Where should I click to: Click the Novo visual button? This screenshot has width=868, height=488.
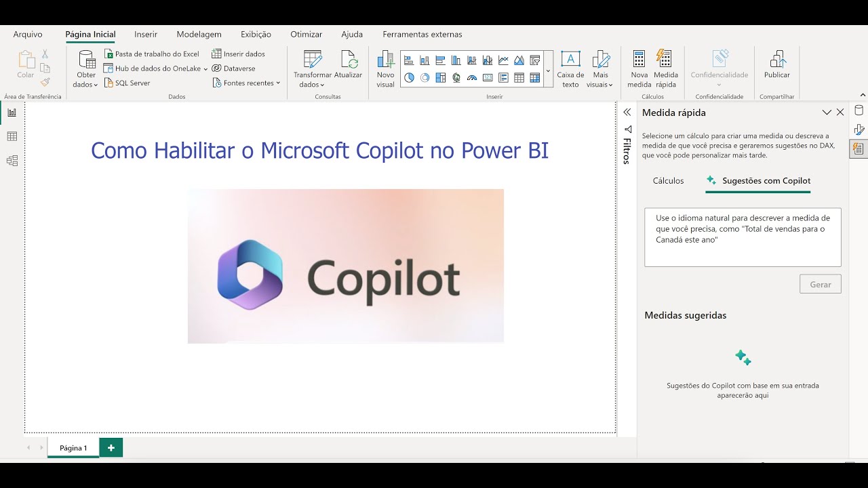(385, 68)
